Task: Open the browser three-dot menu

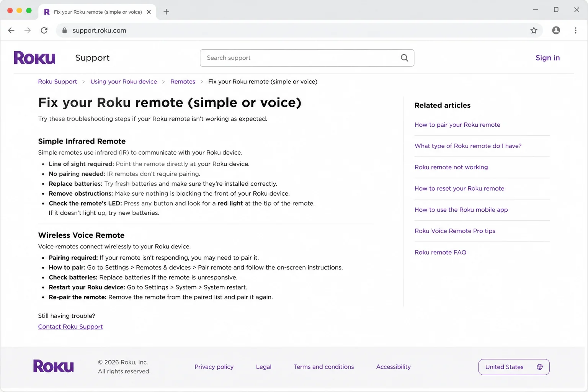Action: click(575, 30)
